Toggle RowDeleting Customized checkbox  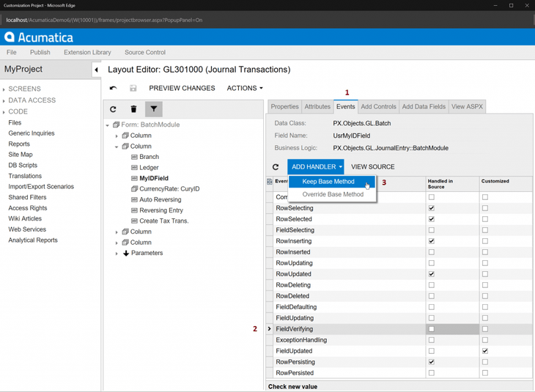485,285
